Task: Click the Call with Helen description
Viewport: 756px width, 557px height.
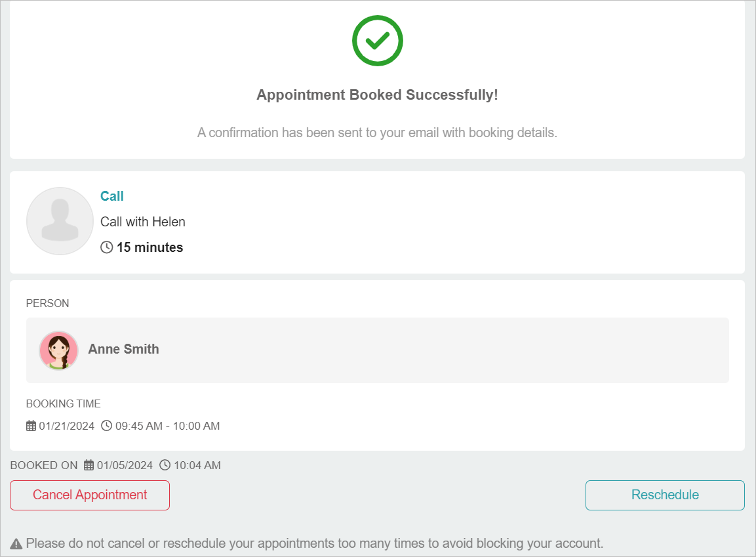Action: (143, 222)
